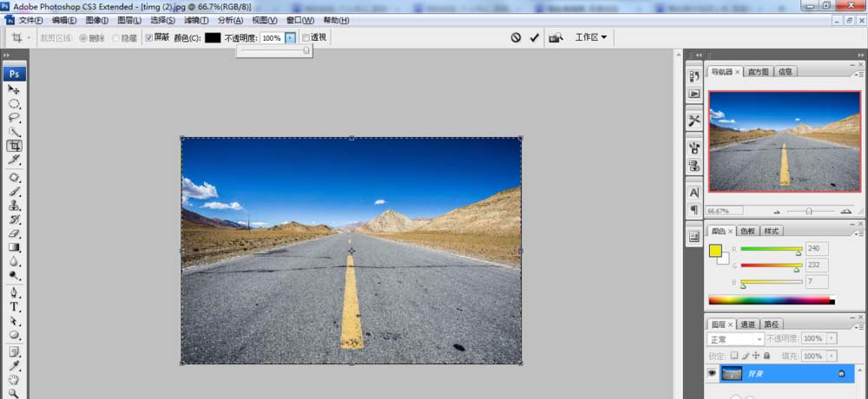Switch to the 通道 tab
The width and height of the screenshot is (868, 399).
click(748, 324)
